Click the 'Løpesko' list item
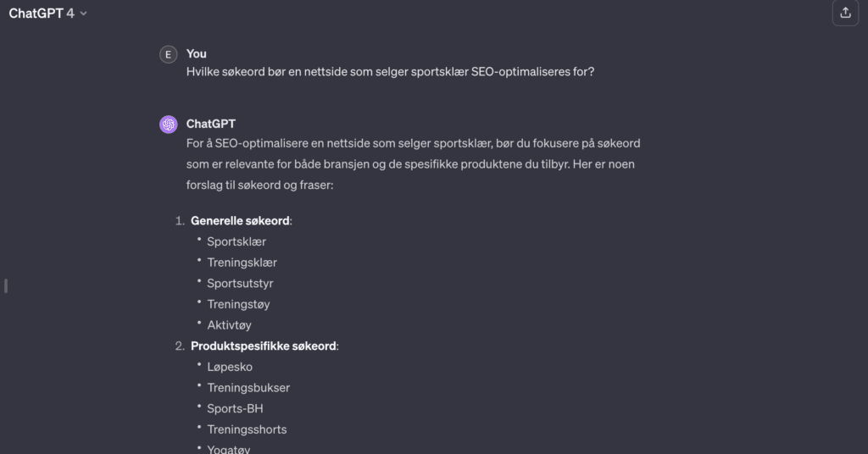Screen dimensions: 868x454 [230, 368]
